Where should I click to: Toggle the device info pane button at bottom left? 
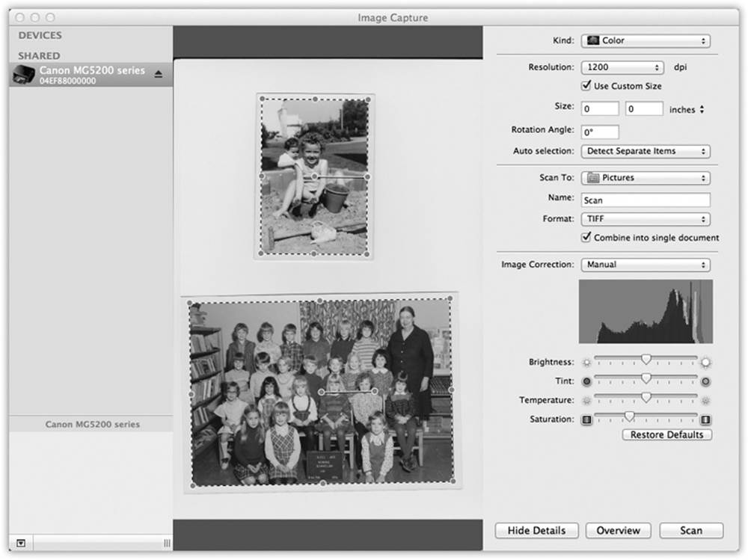pyautogui.click(x=21, y=543)
